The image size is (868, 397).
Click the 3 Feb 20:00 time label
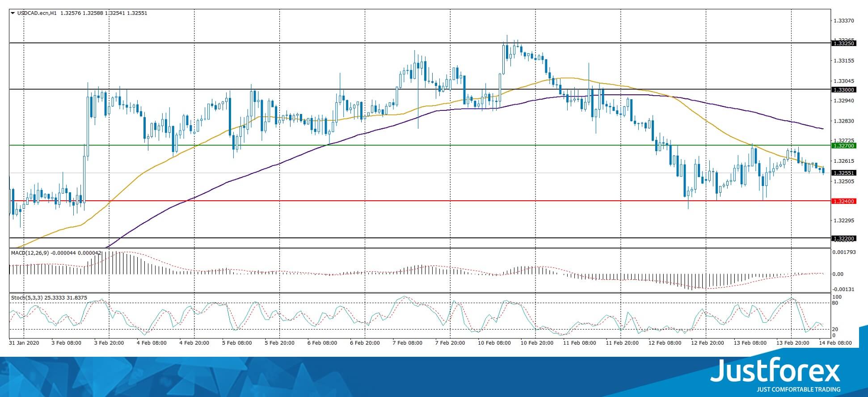110,343
